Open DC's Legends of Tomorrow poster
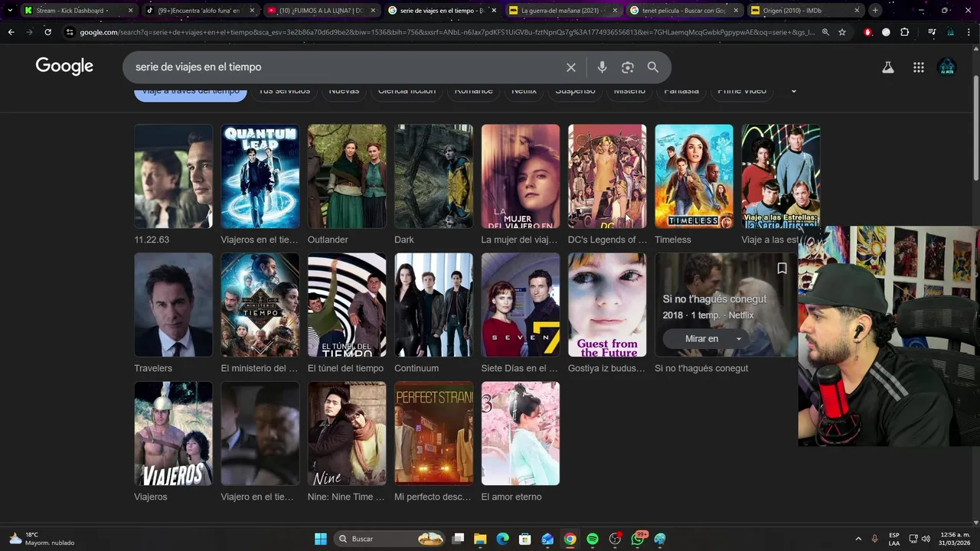The image size is (980, 551). (x=607, y=176)
